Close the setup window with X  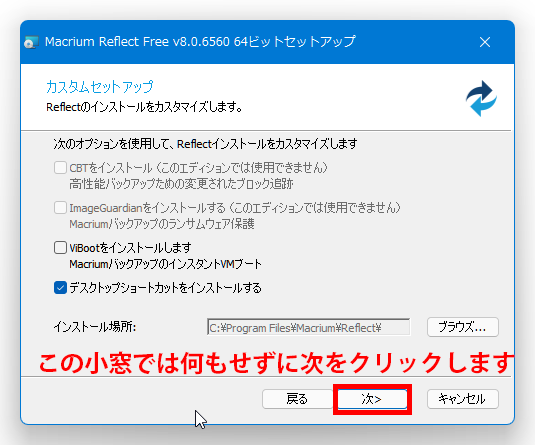coord(485,42)
